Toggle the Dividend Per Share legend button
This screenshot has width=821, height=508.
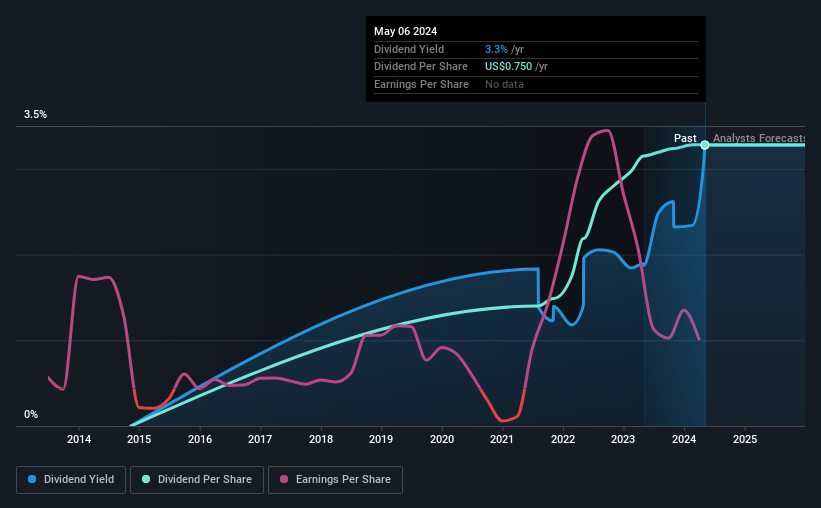point(197,480)
